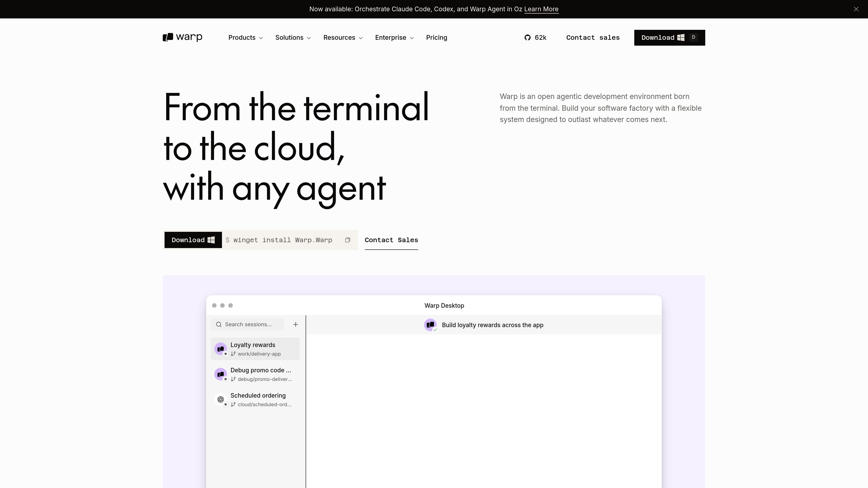
Task: Click the Build loyalty rewards across the app title
Action: pos(493,325)
